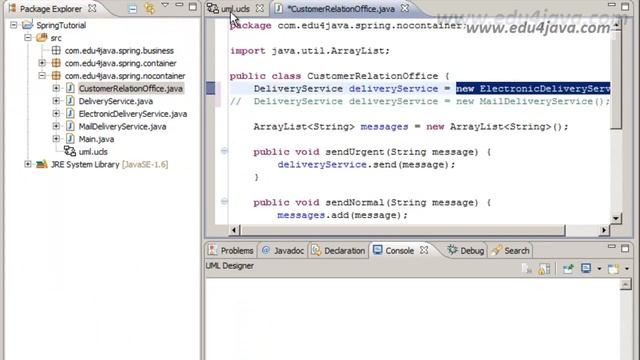The image size is (640, 360).
Task: Click console scrollbar up arrow
Action: click(x=625, y=285)
